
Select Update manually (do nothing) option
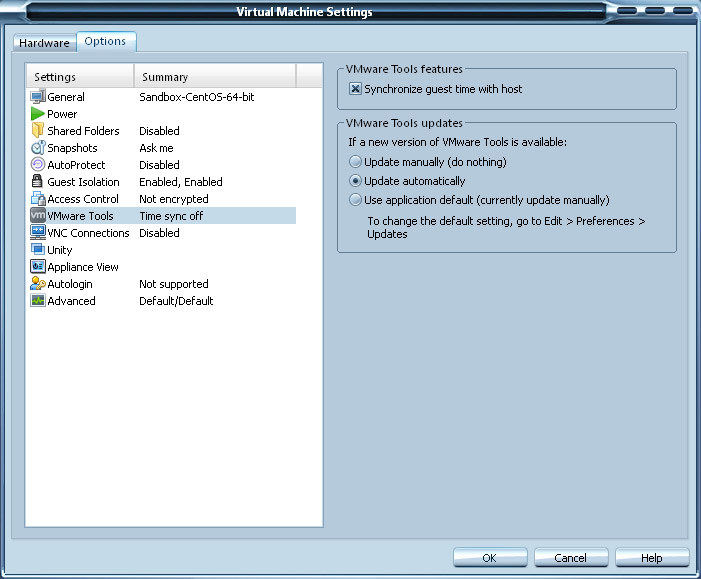click(355, 161)
